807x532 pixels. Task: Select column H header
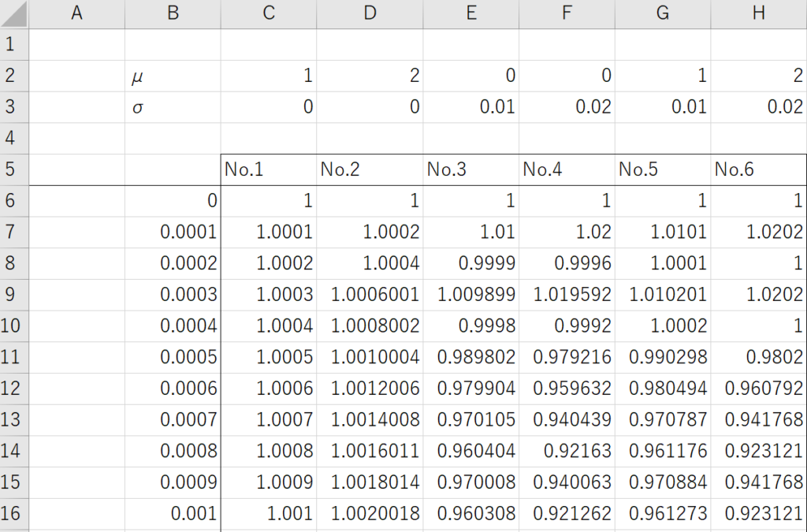[759, 14]
